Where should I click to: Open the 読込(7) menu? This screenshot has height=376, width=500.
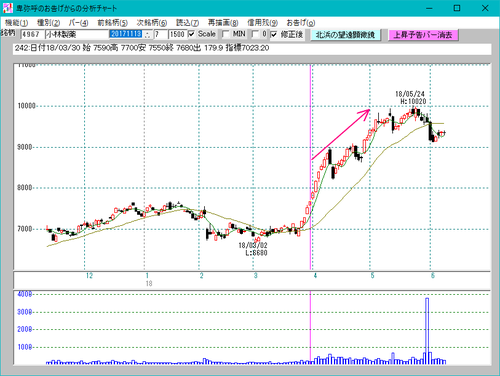coord(188,23)
